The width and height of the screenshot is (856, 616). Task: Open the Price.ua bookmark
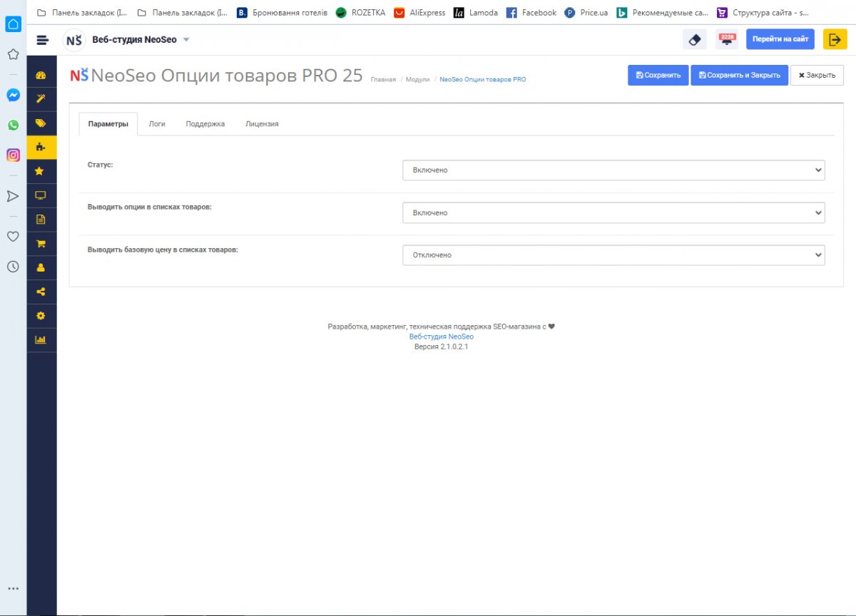coord(586,12)
